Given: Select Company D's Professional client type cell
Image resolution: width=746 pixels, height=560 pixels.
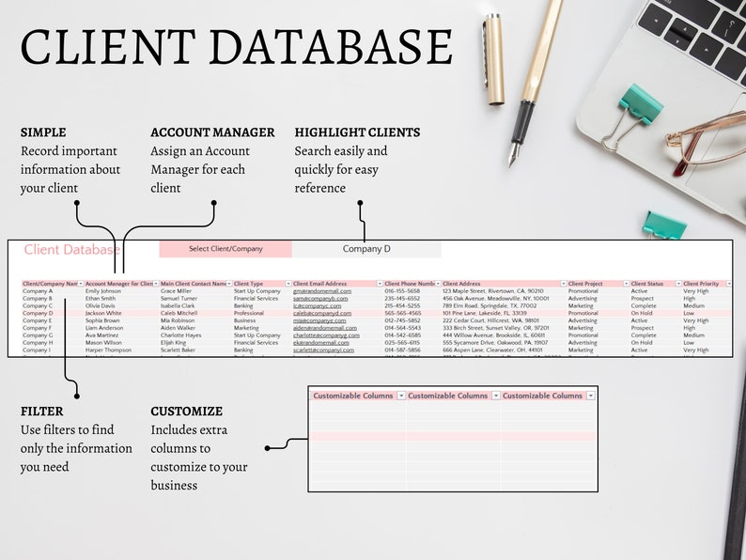Looking at the screenshot, I should point(249,313).
